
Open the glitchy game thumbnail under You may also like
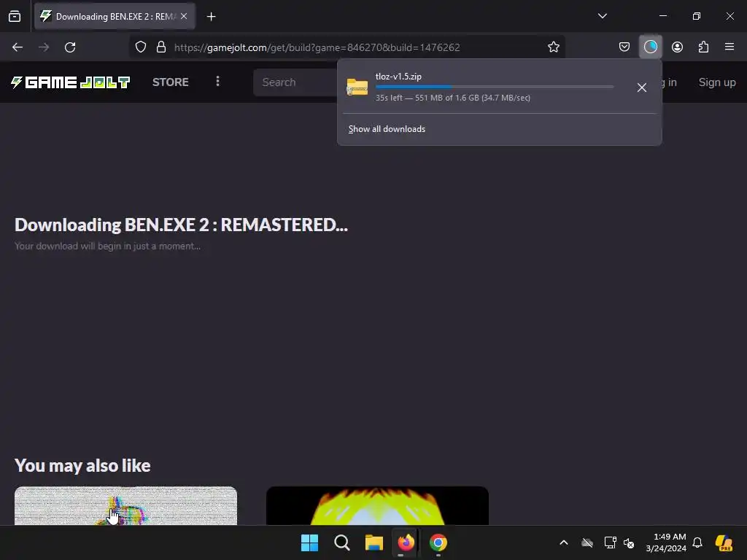[125, 506]
